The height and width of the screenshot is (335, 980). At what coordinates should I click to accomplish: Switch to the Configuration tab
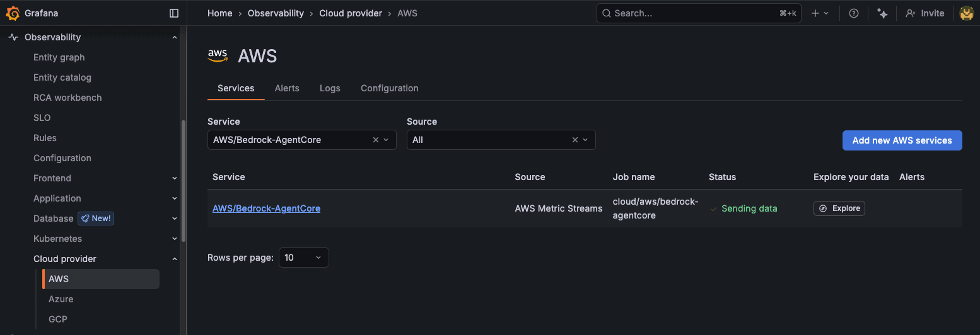point(389,88)
